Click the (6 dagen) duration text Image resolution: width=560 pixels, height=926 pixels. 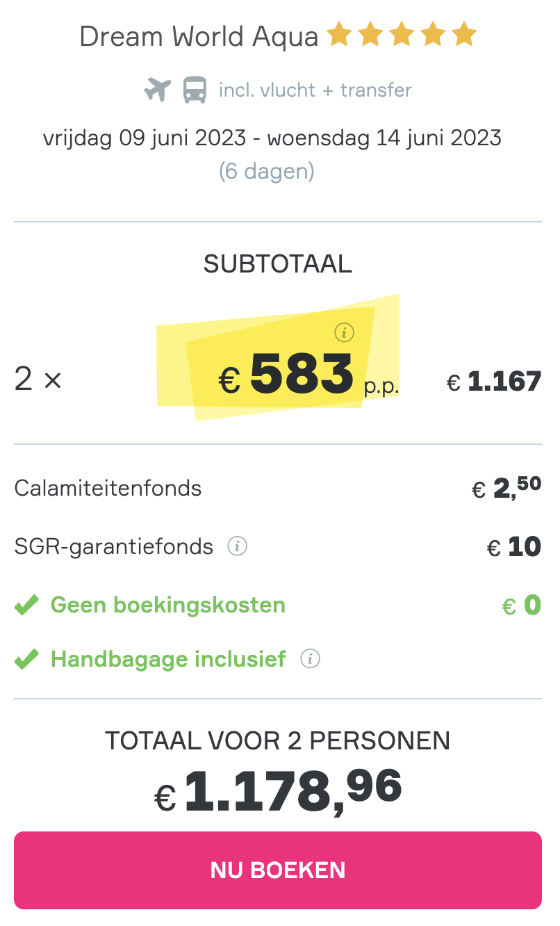[x=267, y=171]
